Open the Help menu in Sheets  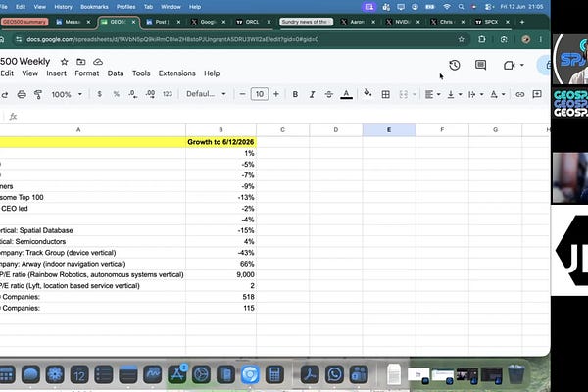(x=212, y=73)
